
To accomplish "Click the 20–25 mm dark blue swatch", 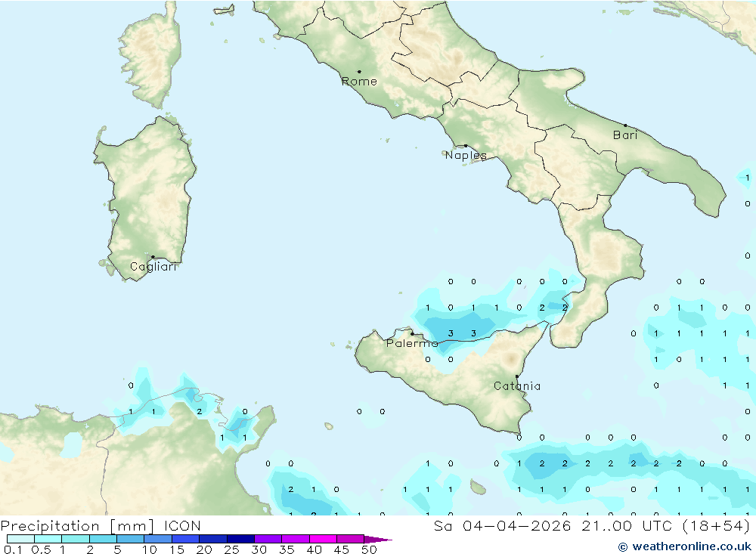I will (x=213, y=539).
